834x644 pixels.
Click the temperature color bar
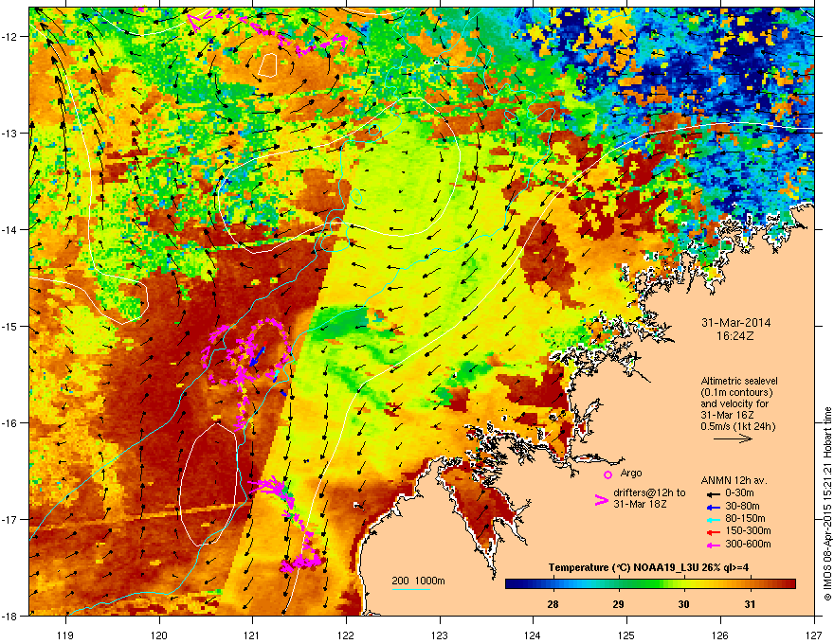(x=650, y=584)
